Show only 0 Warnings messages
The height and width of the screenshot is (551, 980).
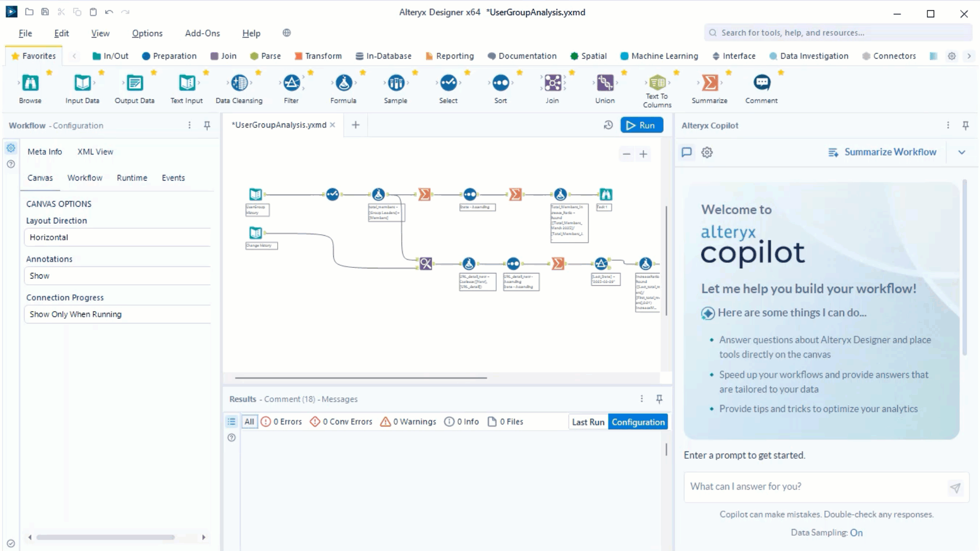click(x=408, y=422)
